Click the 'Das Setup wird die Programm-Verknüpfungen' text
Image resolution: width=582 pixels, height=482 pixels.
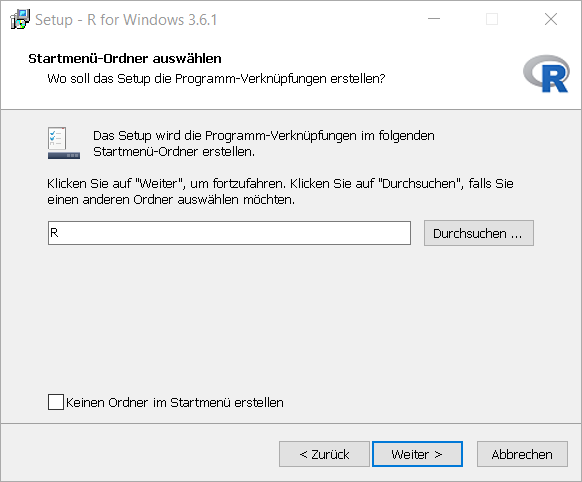pos(264,144)
